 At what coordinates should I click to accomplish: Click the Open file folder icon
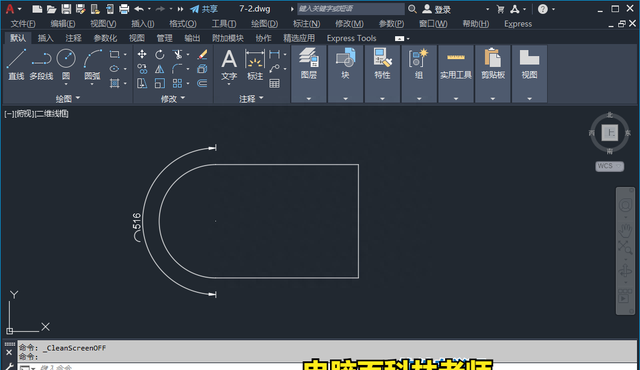[51, 9]
